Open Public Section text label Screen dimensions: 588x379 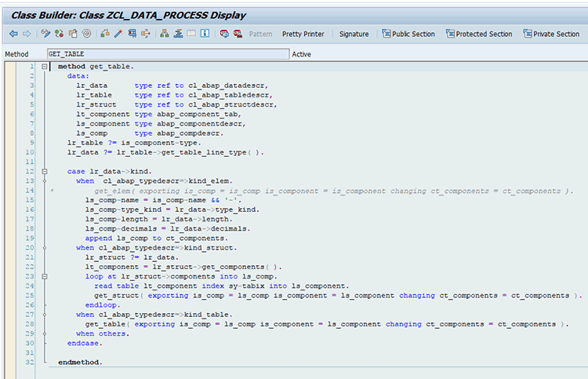(413, 35)
